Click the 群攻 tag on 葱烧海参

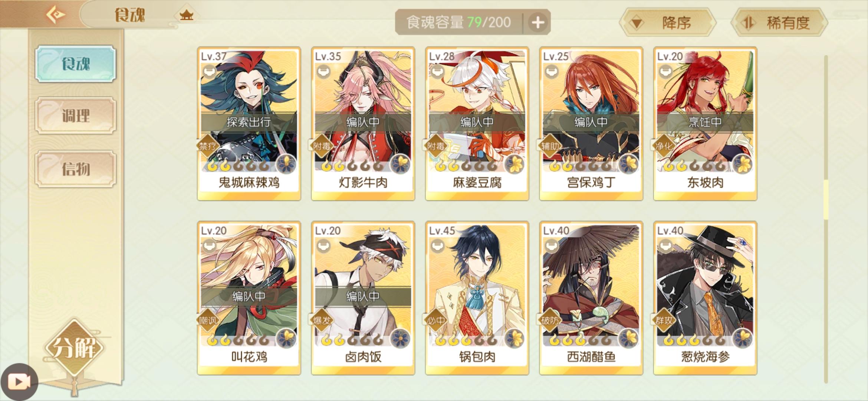664,320
